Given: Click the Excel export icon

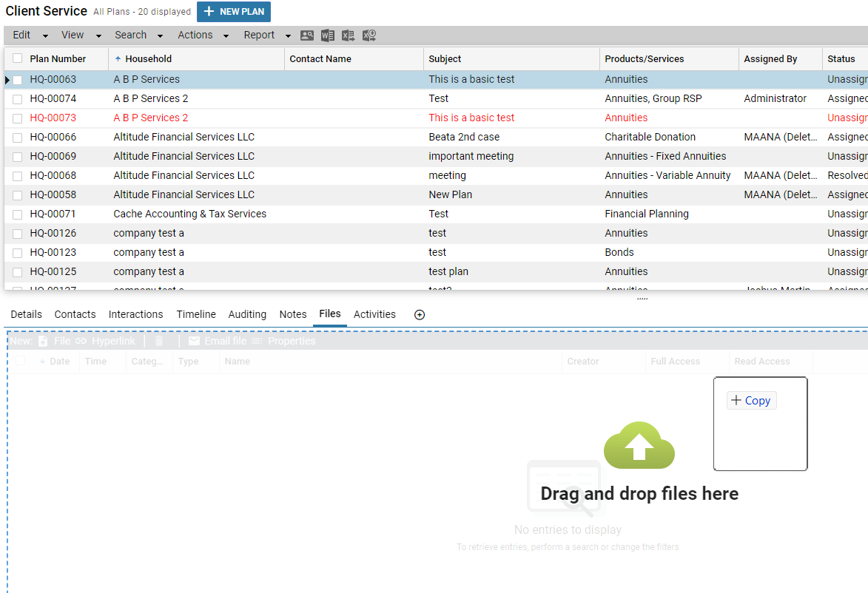Looking at the screenshot, I should point(349,35).
